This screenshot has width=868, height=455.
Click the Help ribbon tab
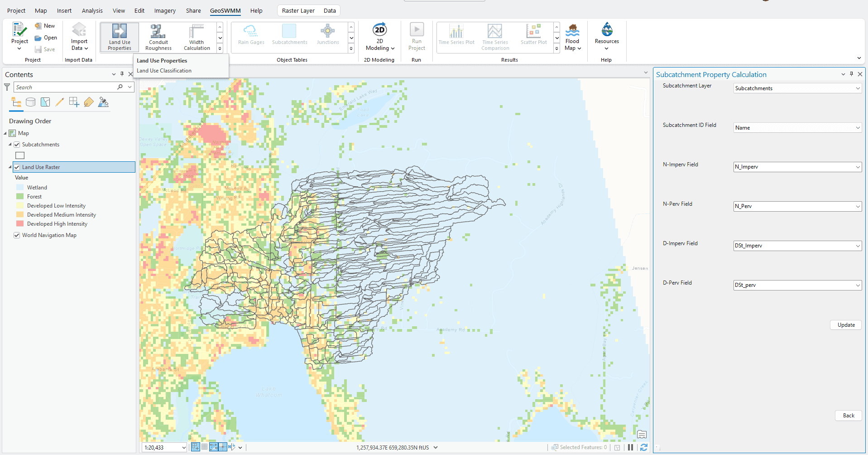[256, 10]
